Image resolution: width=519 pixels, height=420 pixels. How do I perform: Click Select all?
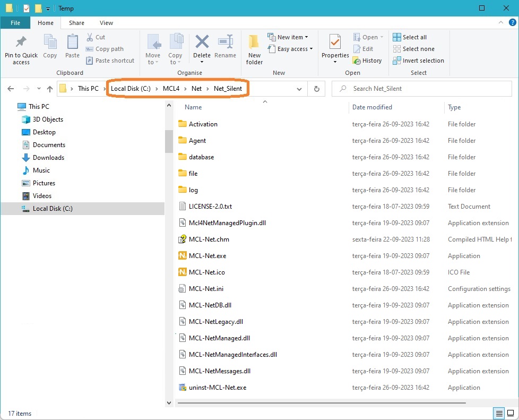[x=410, y=37]
